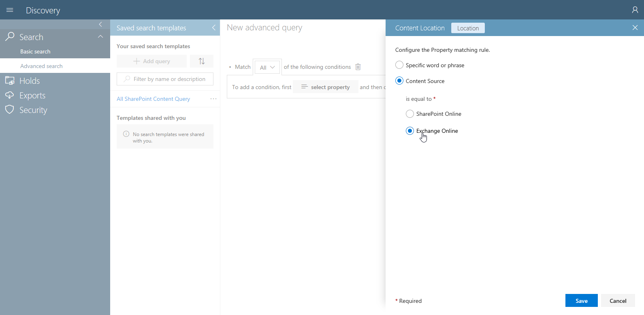Delete the match condition group trash icon

coord(358,67)
